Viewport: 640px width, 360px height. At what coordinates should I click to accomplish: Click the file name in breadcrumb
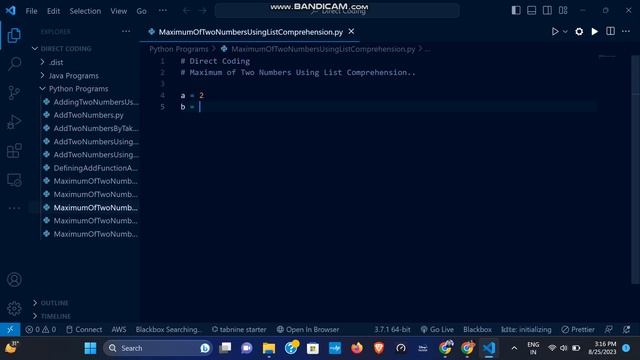323,49
